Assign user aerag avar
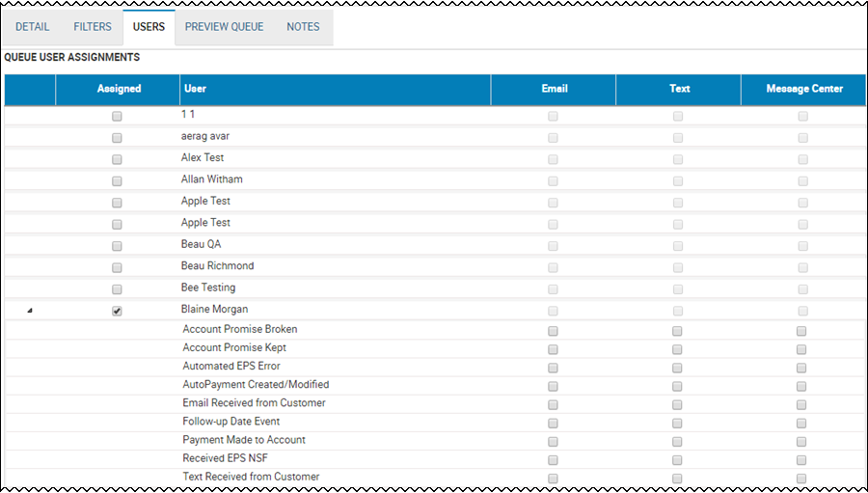Screen dimensions: 868x493 [x=117, y=138]
